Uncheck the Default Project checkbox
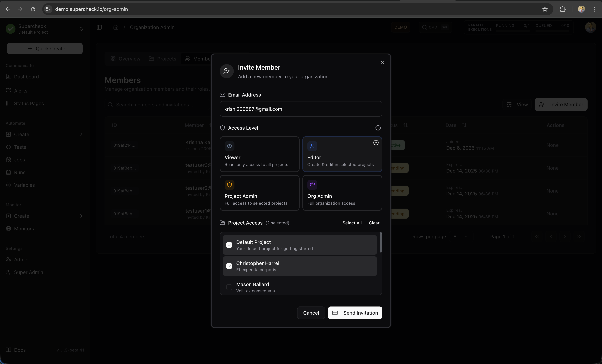This screenshot has height=364, width=602. coord(229,245)
